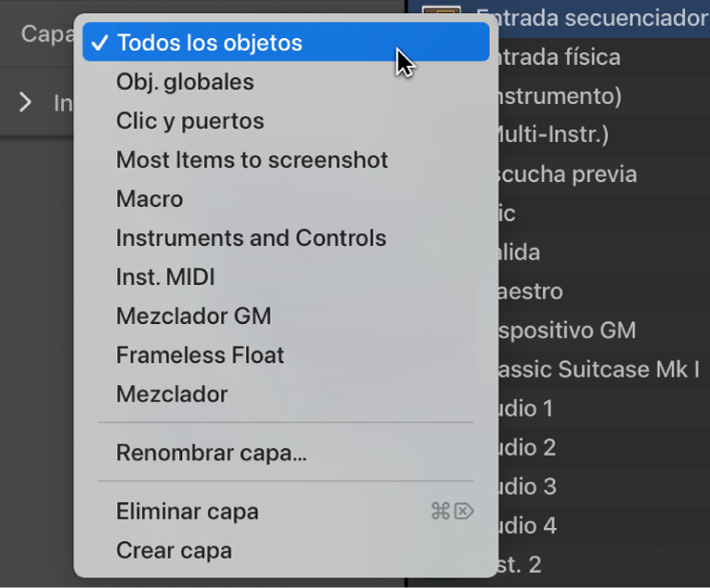Select Most Items to screenshot layer
The height and width of the screenshot is (588, 710).
pyautogui.click(x=252, y=160)
